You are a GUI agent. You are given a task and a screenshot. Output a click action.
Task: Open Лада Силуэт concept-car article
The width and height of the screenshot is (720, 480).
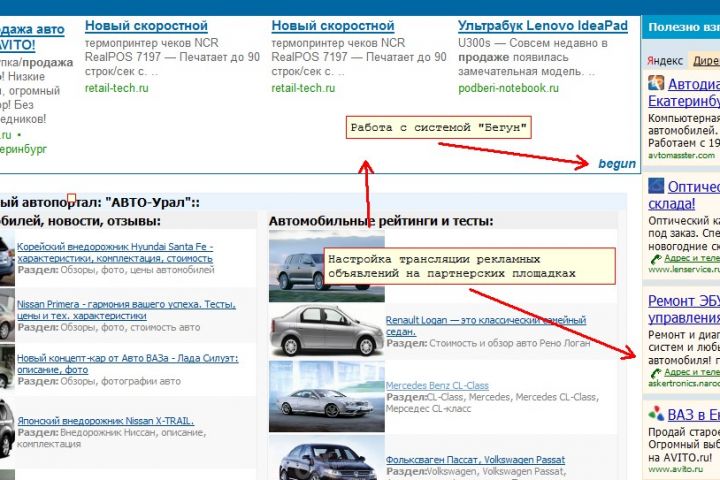click(x=128, y=364)
